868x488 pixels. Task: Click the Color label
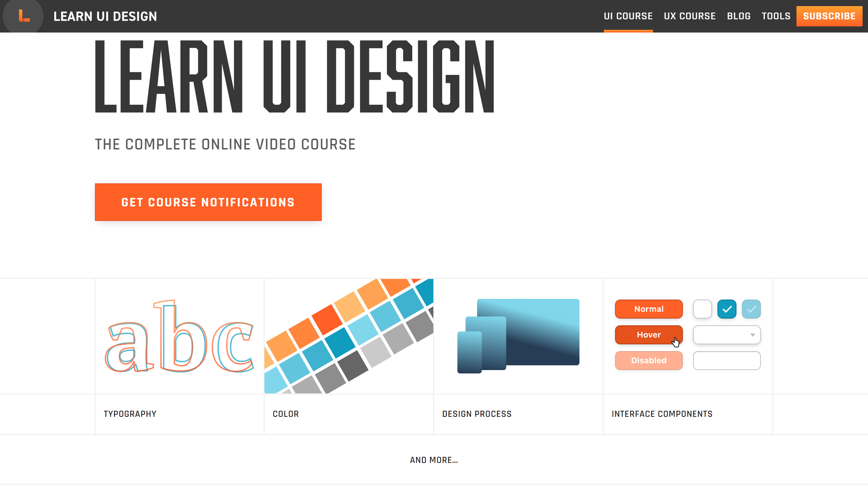(x=286, y=414)
